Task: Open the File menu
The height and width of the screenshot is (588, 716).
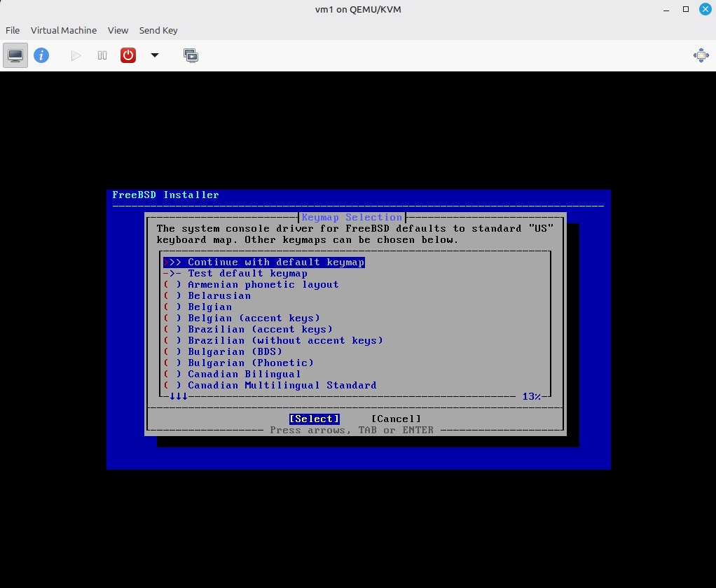Action: [x=13, y=30]
